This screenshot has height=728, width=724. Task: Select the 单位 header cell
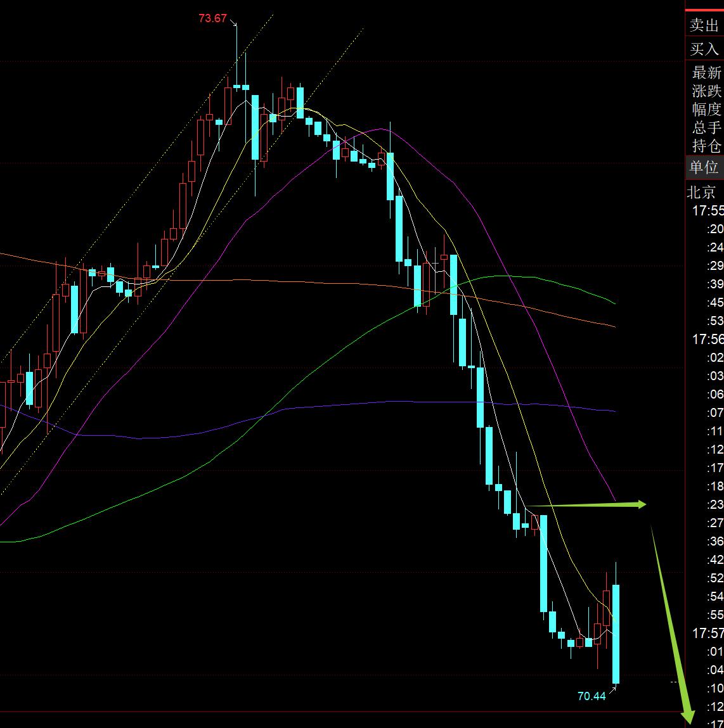(704, 167)
